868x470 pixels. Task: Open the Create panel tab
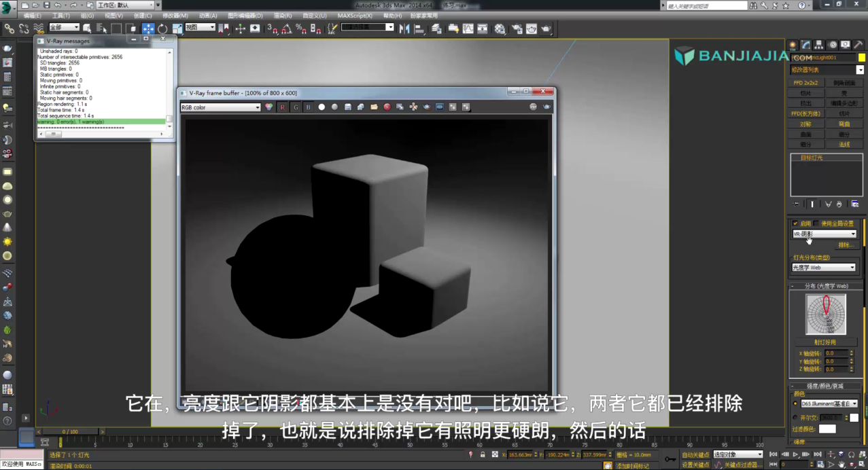(793, 45)
